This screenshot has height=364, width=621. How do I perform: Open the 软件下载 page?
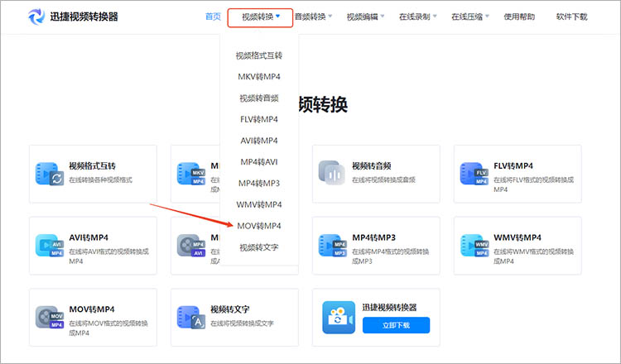tap(571, 17)
